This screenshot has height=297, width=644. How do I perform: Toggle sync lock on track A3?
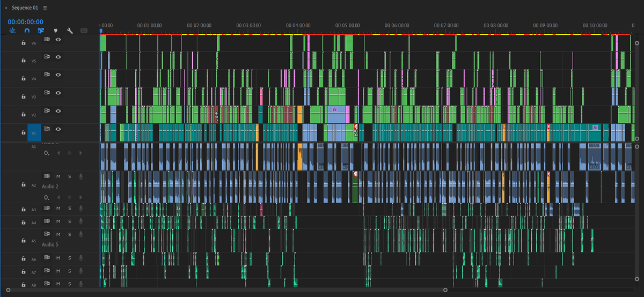tap(47, 208)
